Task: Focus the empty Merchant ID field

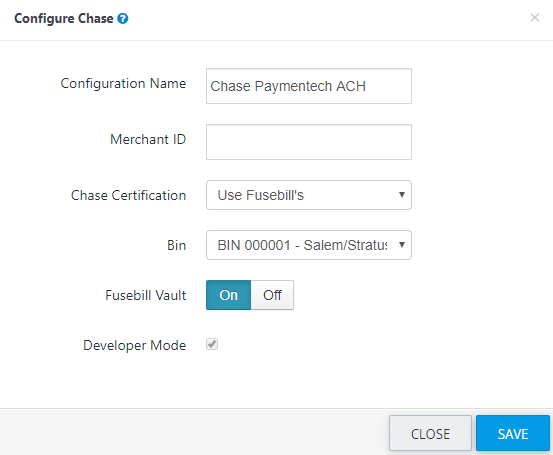Action: [x=309, y=142]
